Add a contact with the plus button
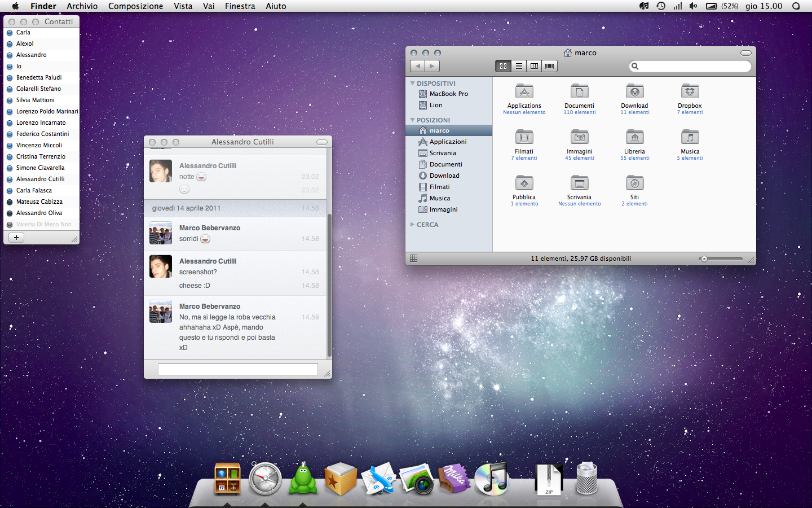 16,238
